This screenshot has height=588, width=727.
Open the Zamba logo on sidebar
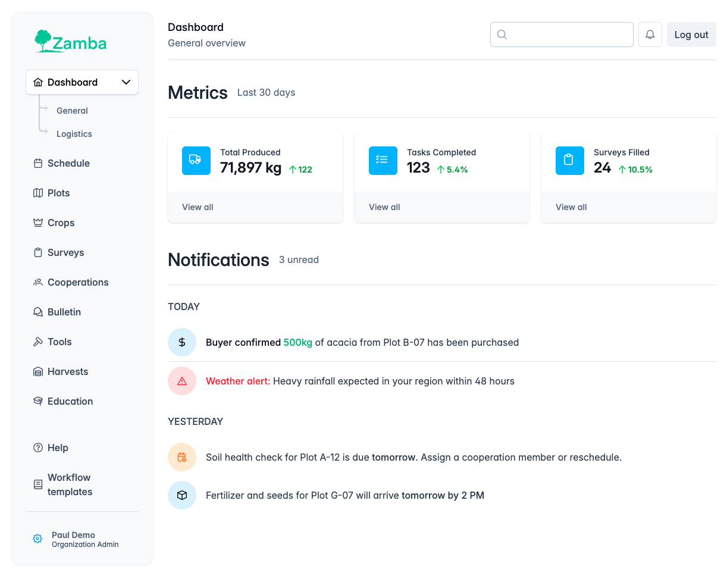tap(70, 42)
